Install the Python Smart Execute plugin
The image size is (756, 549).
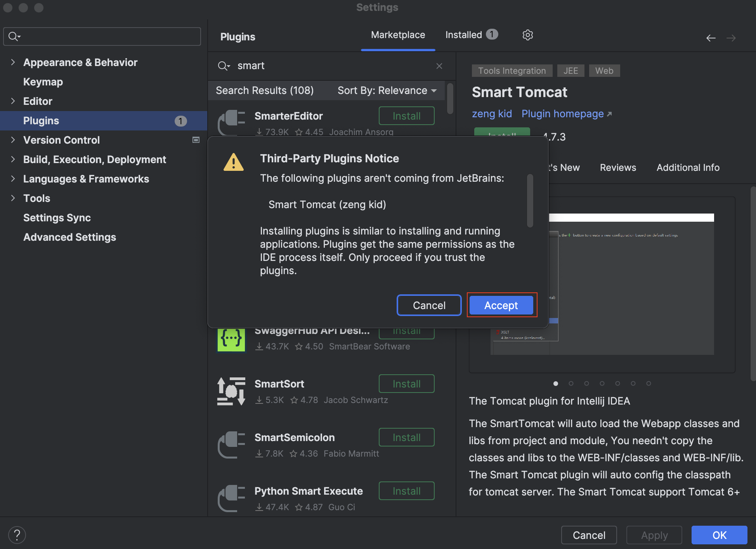[x=406, y=491]
